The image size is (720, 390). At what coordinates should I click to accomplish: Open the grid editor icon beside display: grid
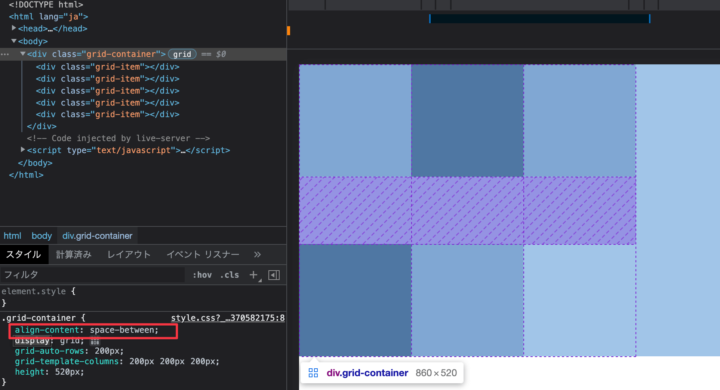[x=95, y=341]
